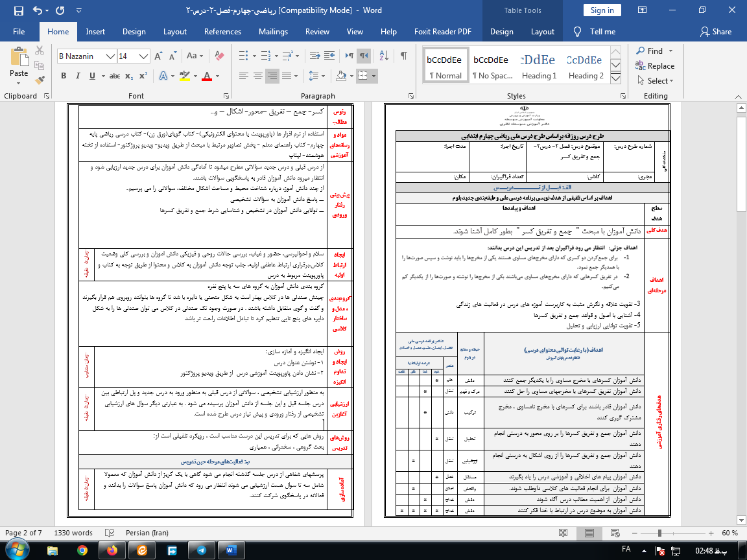The image size is (747, 560).
Task: Apply the No Spacing style
Action: (493, 65)
